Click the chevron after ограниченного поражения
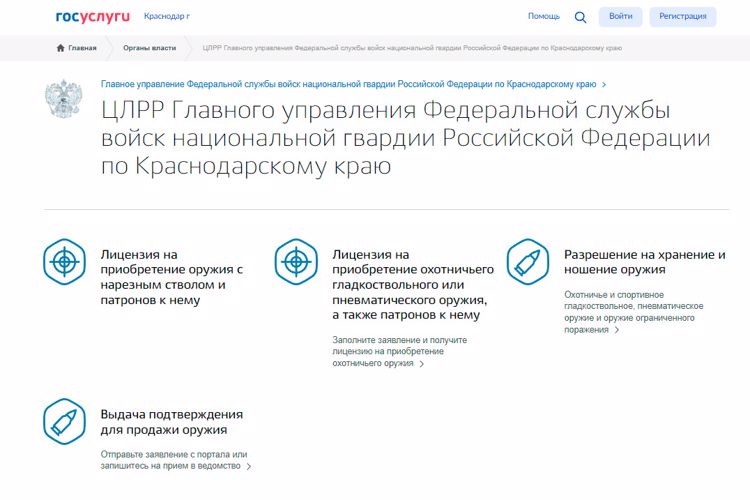The width and height of the screenshot is (750, 500). (x=617, y=330)
